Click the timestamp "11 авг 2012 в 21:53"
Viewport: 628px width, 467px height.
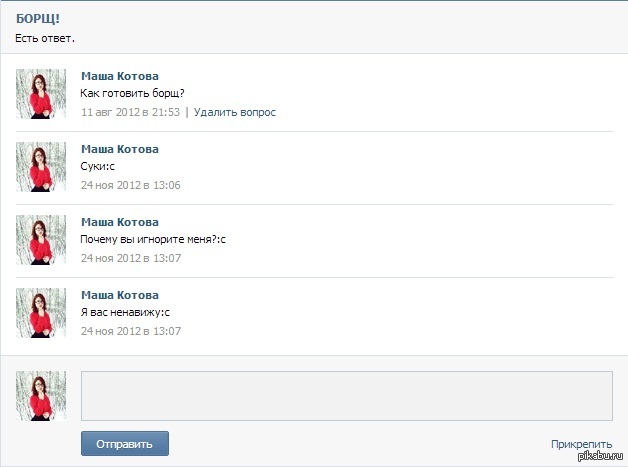click(x=130, y=112)
